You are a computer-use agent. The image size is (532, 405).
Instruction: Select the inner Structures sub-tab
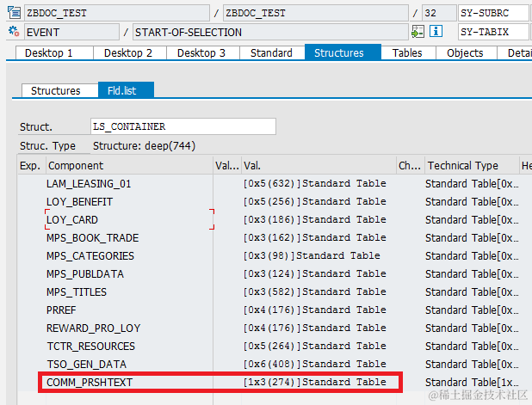(59, 91)
